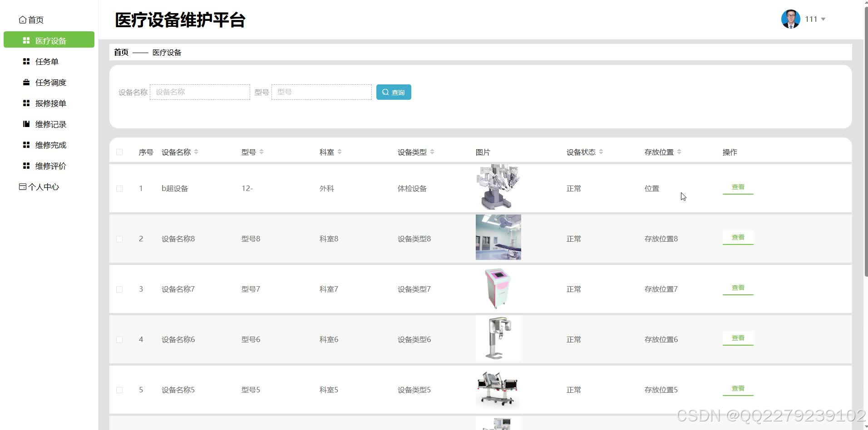
Task: Check the row for 设备名称6
Action: 119,340
